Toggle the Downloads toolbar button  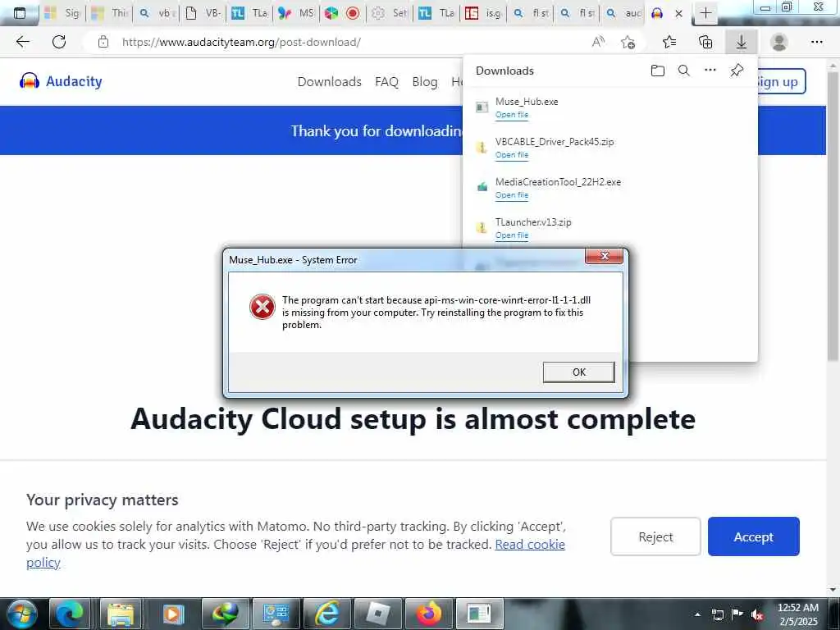click(x=742, y=42)
